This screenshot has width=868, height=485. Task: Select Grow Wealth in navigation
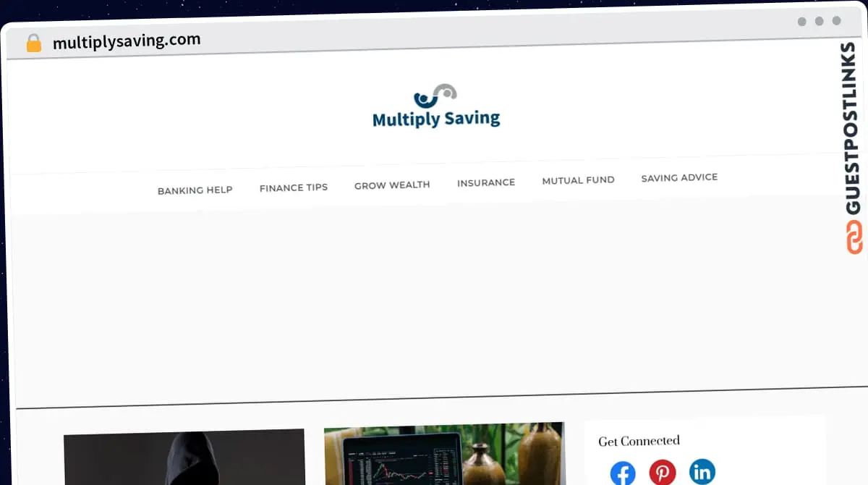[x=392, y=185]
